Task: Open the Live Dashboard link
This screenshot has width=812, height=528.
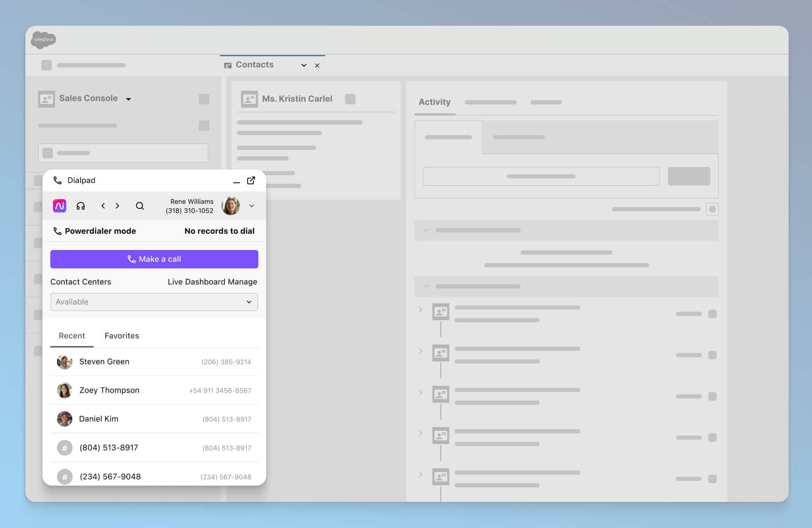Action: tap(196, 282)
